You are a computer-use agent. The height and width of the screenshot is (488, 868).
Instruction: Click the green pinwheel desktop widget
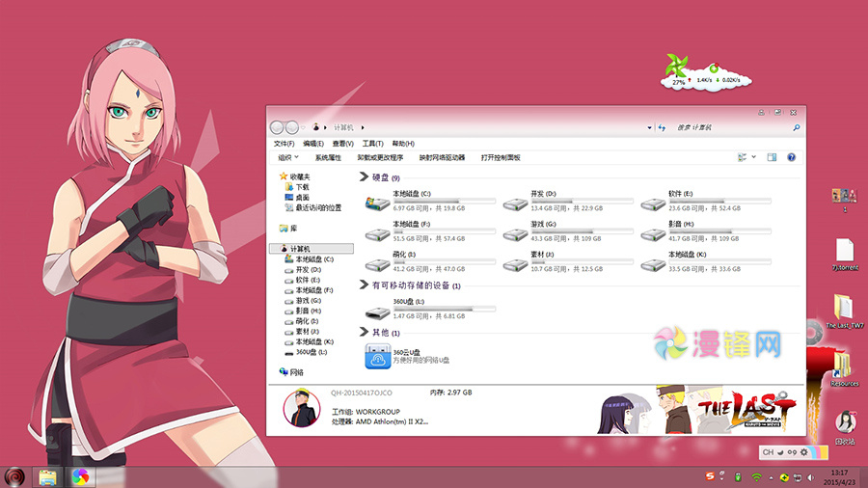(x=676, y=66)
